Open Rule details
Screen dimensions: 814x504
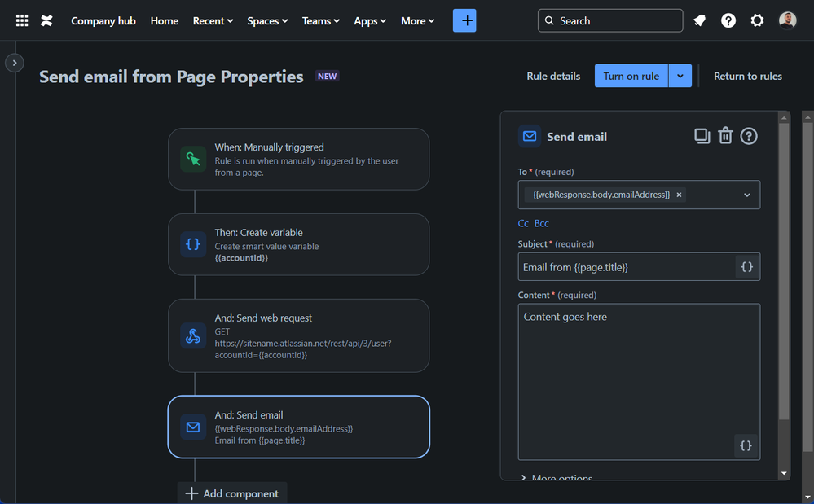coord(553,76)
